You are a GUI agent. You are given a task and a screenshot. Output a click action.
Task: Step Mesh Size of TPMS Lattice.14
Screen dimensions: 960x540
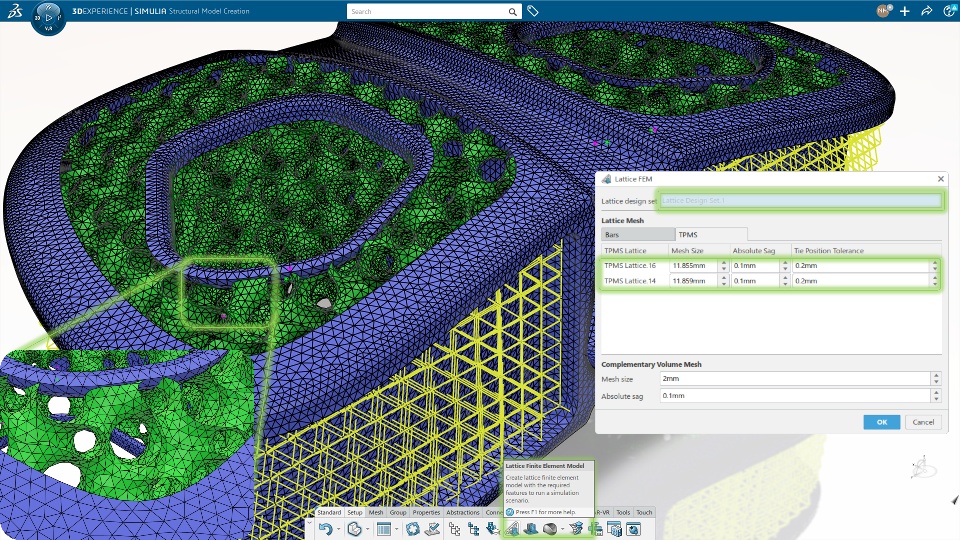pos(724,281)
